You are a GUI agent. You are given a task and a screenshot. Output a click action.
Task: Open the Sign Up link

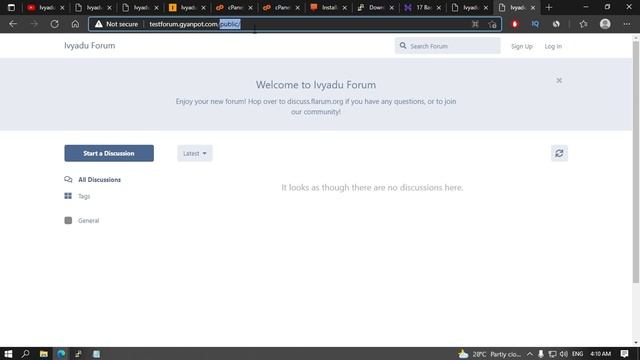click(522, 46)
